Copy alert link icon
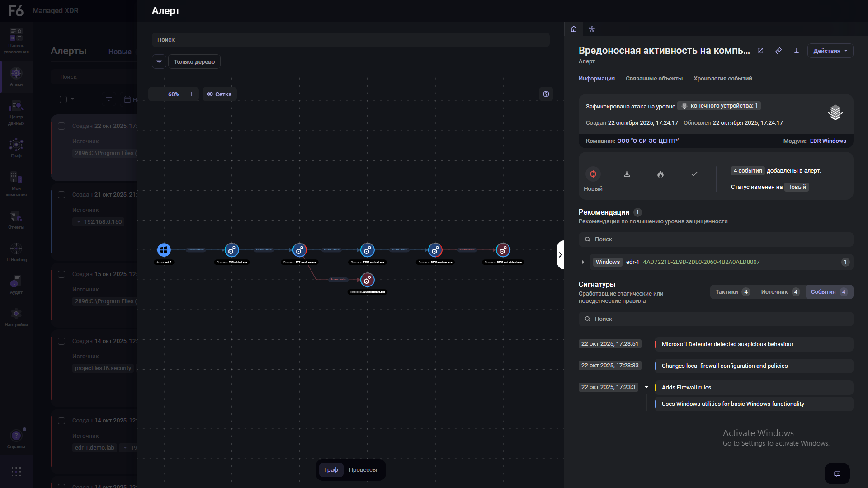Viewport: 868px width, 488px height. point(778,51)
